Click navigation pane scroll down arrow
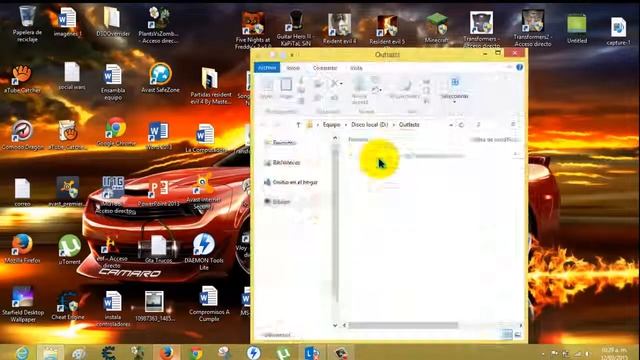 335,325
